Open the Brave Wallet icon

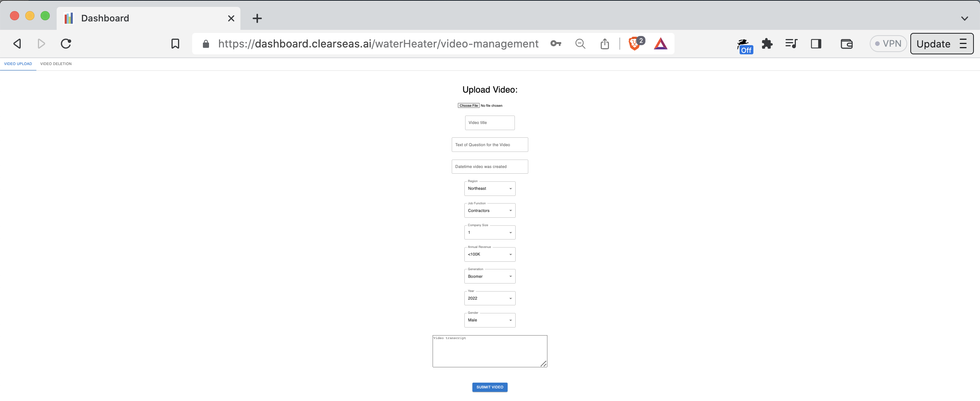click(x=846, y=43)
